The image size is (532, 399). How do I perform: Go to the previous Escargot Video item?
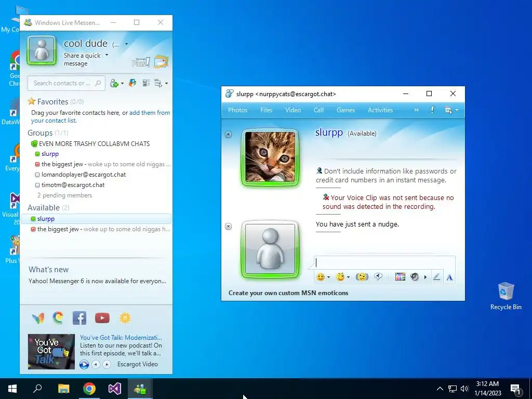pyautogui.click(x=96, y=364)
